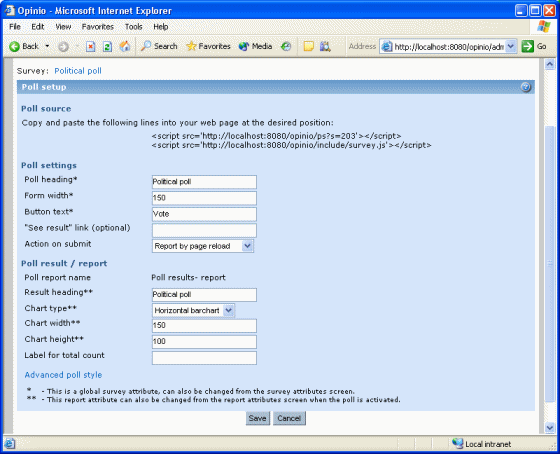560x454 pixels.
Task: Click the yellow note toolbar icon
Action: (x=309, y=47)
